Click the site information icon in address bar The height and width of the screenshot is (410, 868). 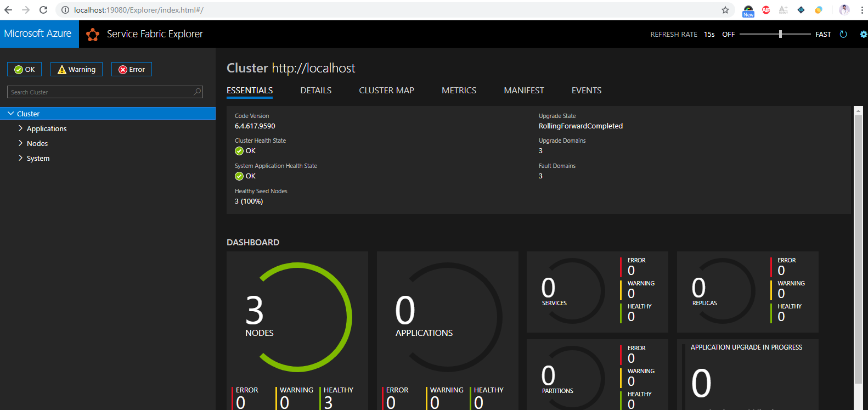65,10
